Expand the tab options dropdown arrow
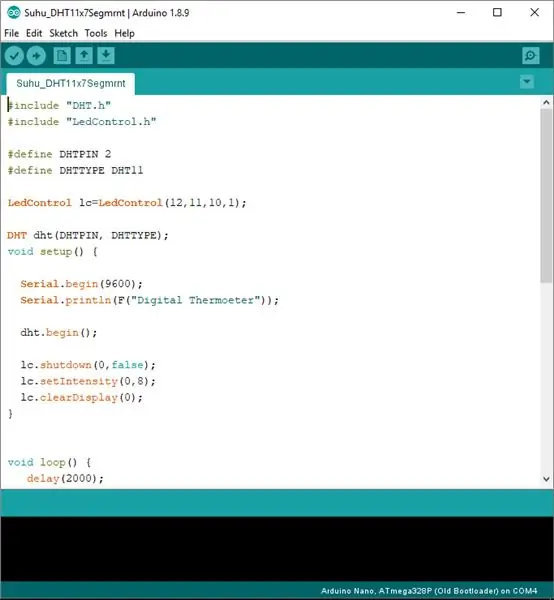The height and width of the screenshot is (600, 554). pyautogui.click(x=527, y=82)
